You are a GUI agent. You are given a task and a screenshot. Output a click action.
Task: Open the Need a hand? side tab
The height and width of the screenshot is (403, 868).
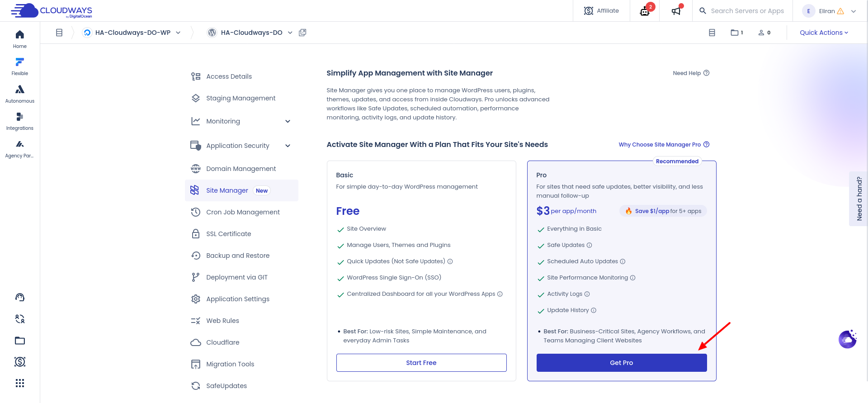coord(859,199)
